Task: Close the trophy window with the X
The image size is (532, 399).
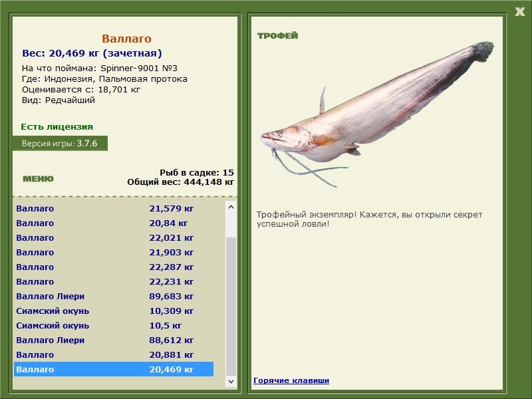Action: (519, 12)
